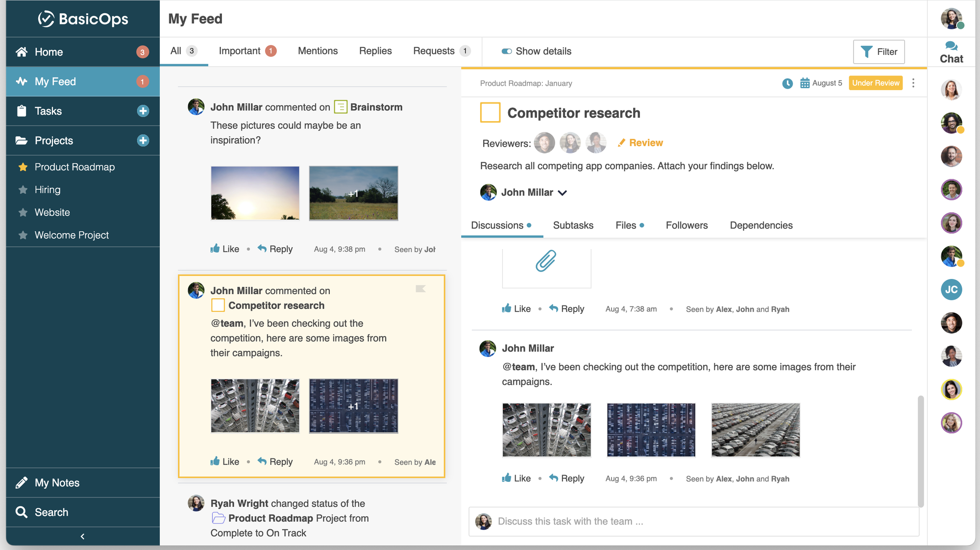The height and width of the screenshot is (550, 980).
Task: Like John Millar's Brainstorm comment
Action: point(225,249)
